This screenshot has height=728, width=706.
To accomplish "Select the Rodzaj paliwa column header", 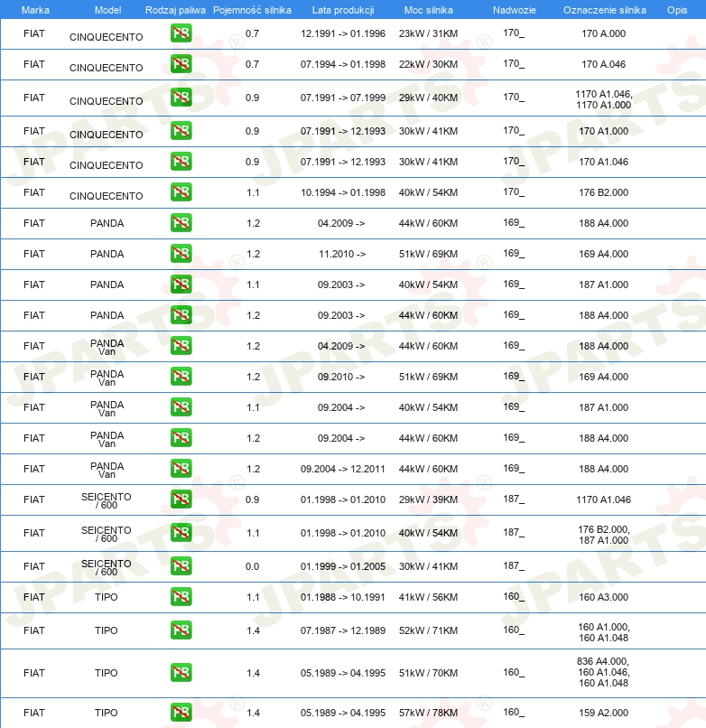I will [x=175, y=10].
